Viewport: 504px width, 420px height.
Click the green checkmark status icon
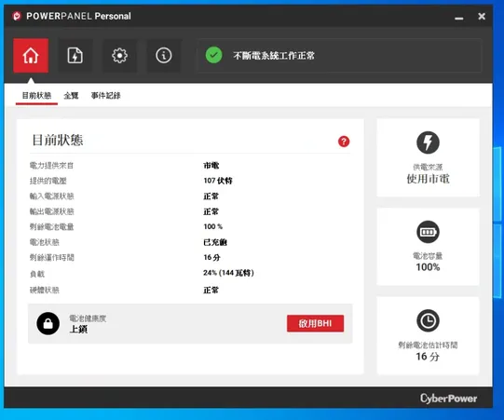coord(213,55)
